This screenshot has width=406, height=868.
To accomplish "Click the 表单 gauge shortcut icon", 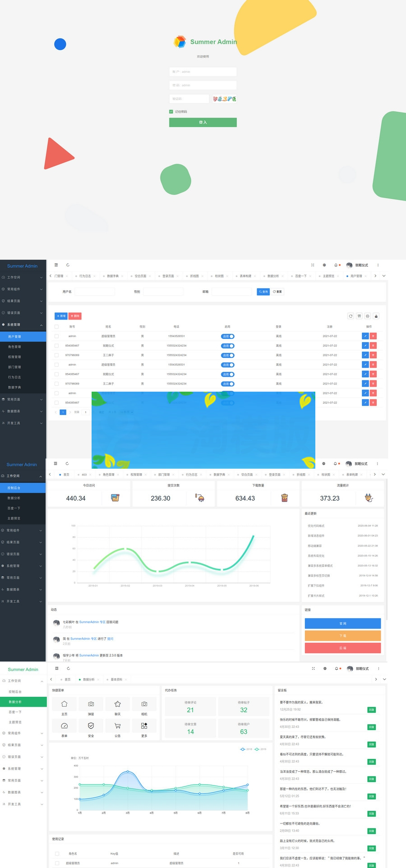I will (64, 726).
